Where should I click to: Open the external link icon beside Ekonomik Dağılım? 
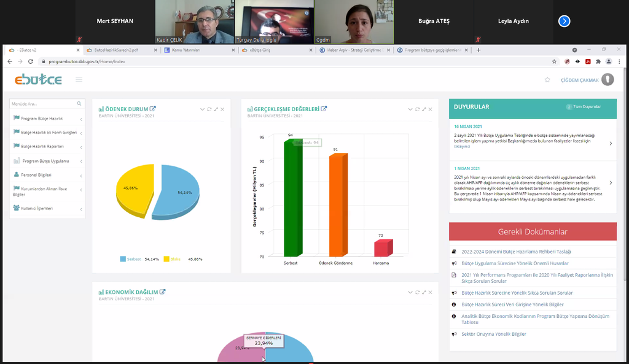click(x=162, y=292)
